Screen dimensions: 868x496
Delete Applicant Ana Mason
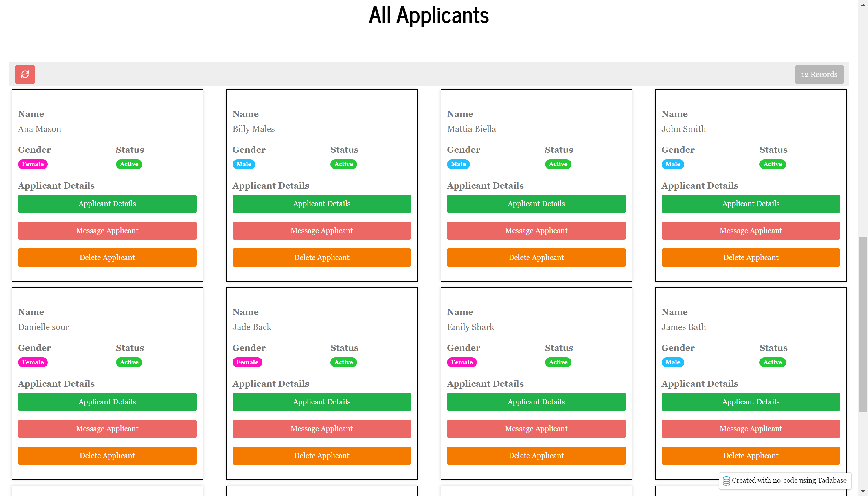click(107, 257)
